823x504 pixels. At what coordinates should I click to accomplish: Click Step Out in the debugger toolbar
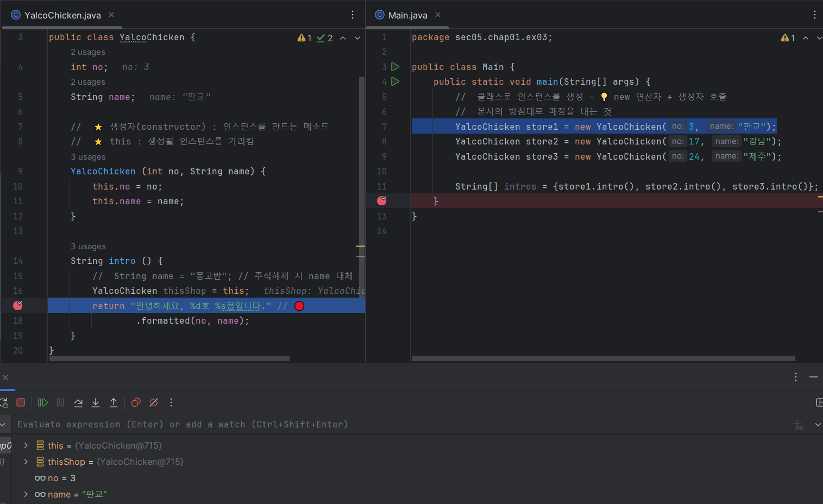[114, 402]
